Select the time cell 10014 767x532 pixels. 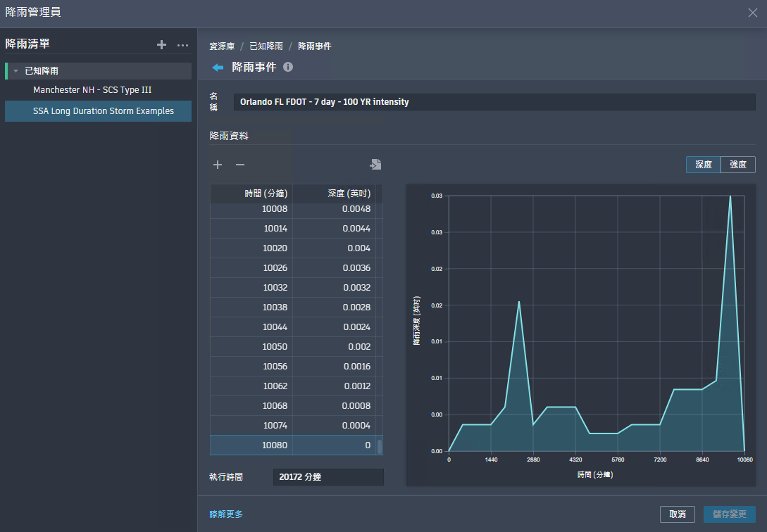click(251, 229)
